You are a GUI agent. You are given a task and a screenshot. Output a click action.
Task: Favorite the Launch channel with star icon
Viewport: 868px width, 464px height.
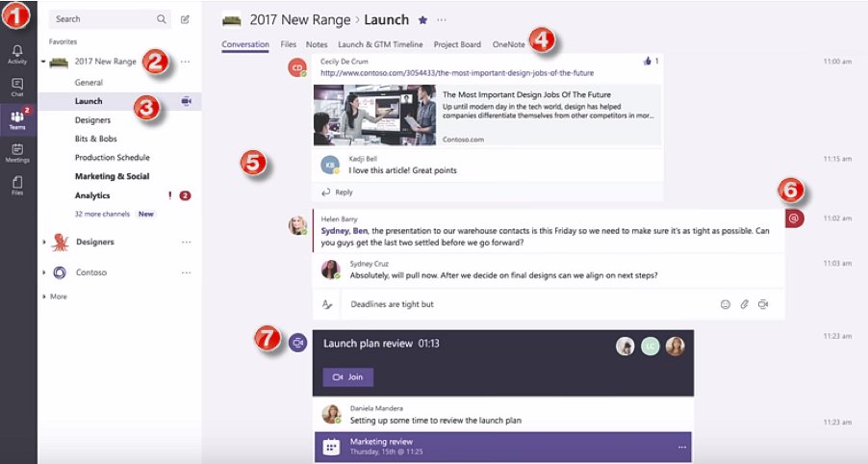coord(422,20)
